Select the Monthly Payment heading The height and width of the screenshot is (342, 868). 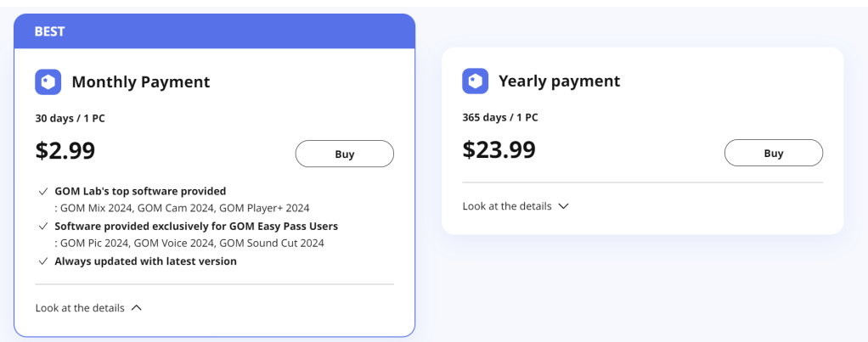[x=141, y=82]
